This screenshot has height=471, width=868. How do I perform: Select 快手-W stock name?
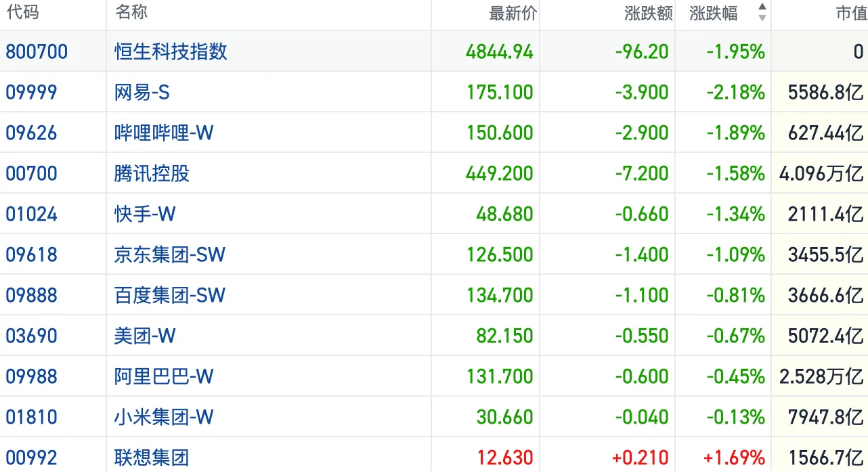(x=145, y=214)
